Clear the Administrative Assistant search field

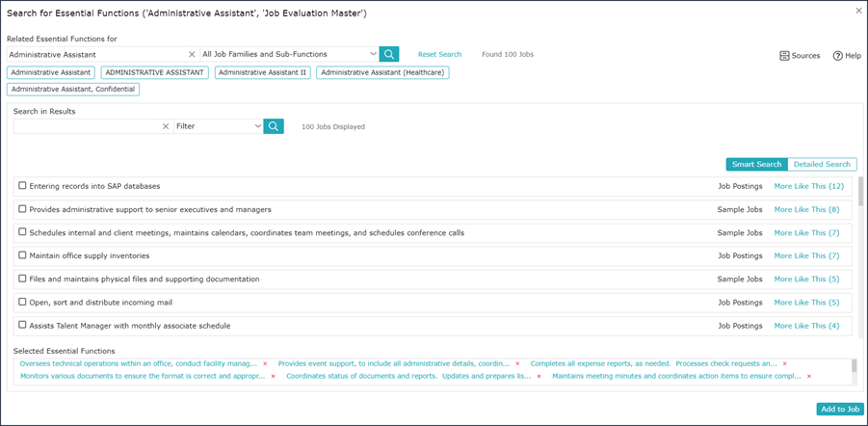tap(192, 54)
